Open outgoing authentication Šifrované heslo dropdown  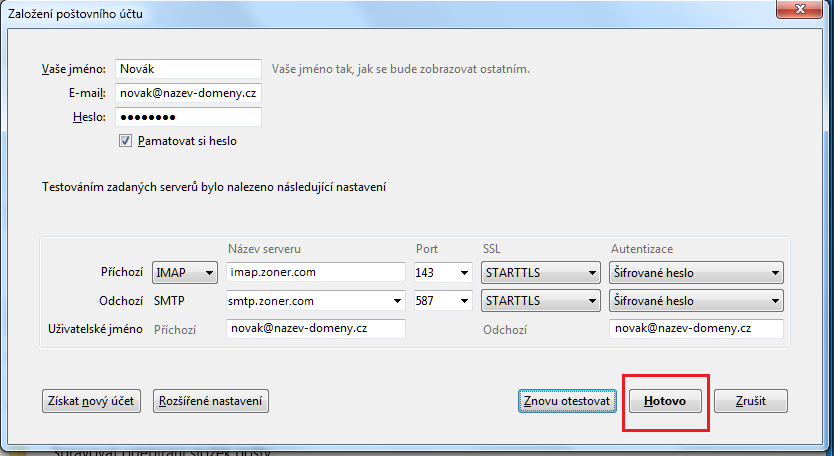pos(696,301)
